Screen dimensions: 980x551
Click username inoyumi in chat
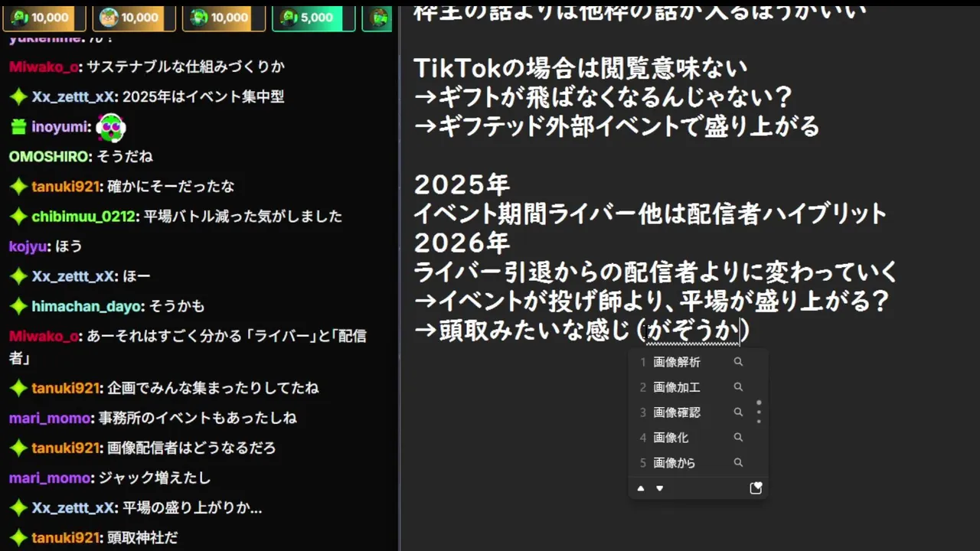click(59, 128)
